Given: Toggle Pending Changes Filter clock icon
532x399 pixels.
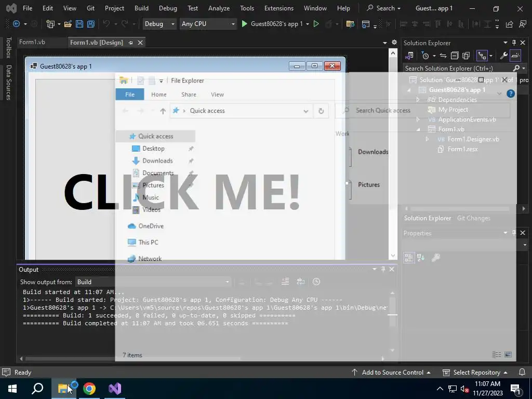Looking at the screenshot, I should 425,55.
